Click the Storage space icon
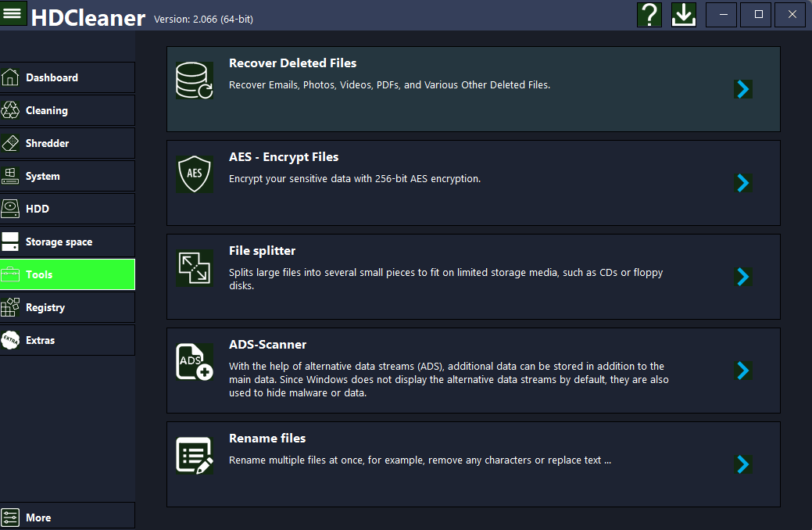812x530 pixels. tap(10, 242)
